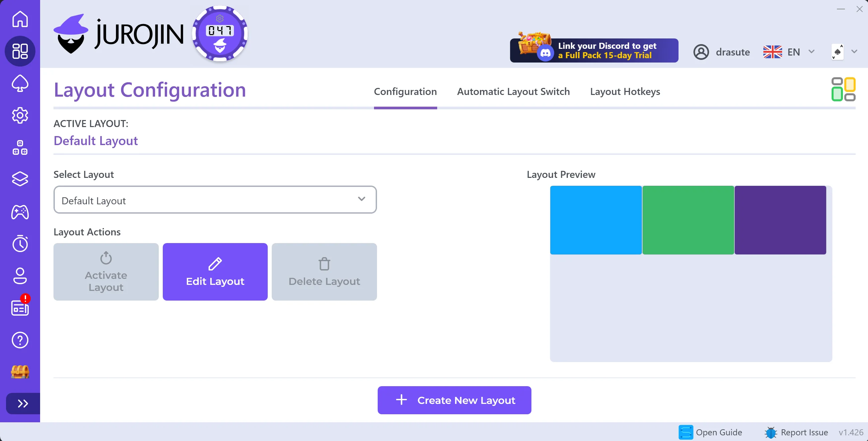The width and height of the screenshot is (868, 441).
Task: Open the home icon in sidebar
Action: (x=20, y=19)
